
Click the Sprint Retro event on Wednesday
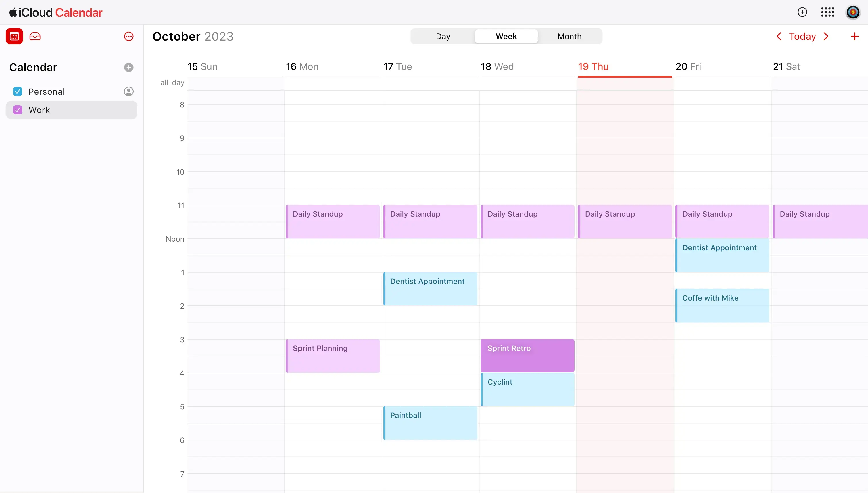coord(527,355)
